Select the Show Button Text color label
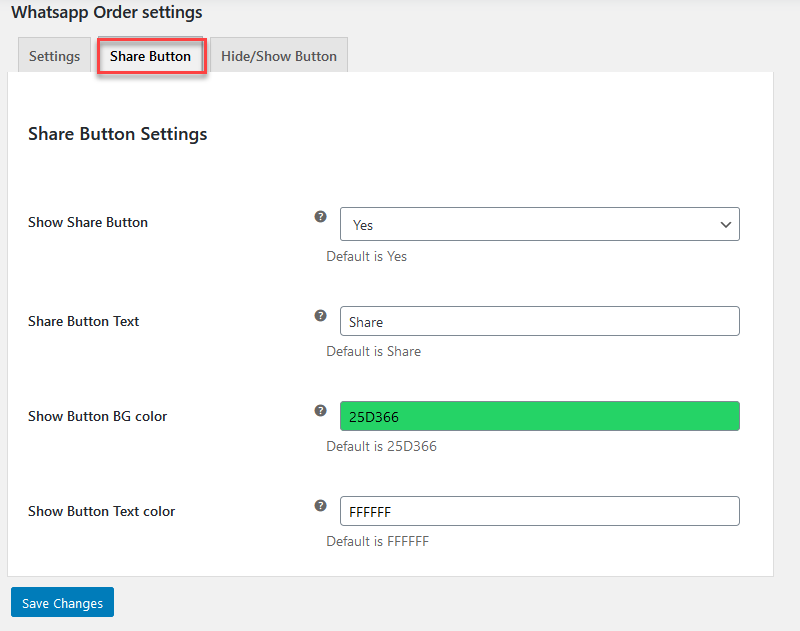The image size is (800, 631). [x=102, y=511]
